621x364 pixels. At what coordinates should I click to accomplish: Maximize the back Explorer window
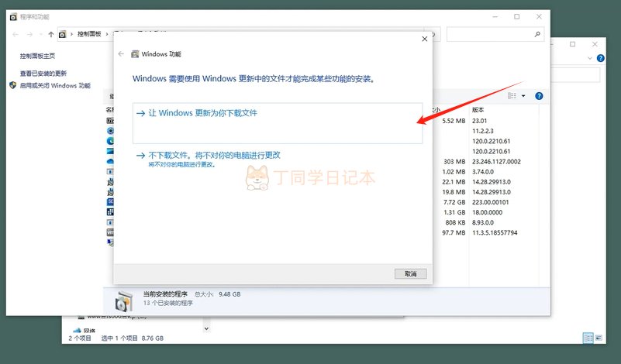coord(573,44)
